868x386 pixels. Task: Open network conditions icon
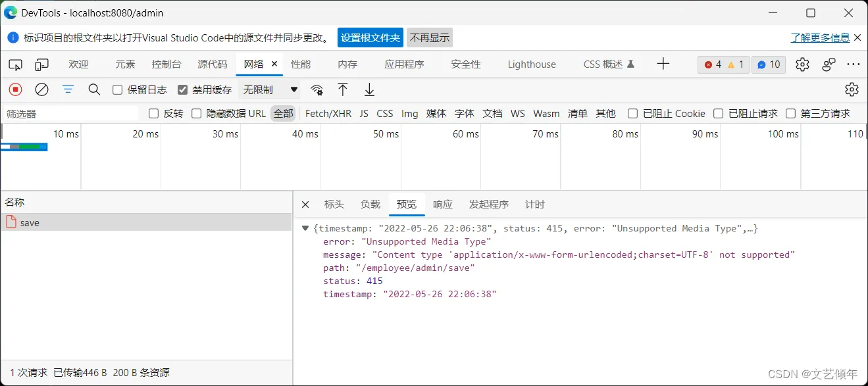click(317, 89)
